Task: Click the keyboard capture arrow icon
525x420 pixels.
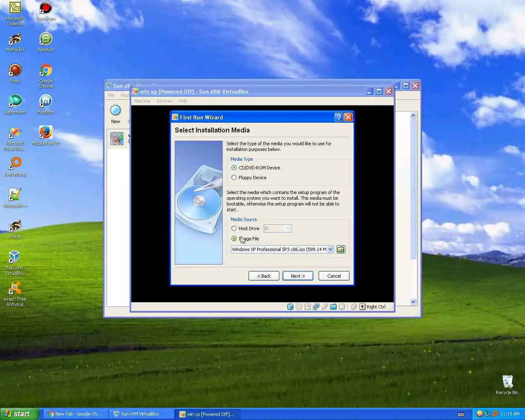Action: tap(363, 307)
